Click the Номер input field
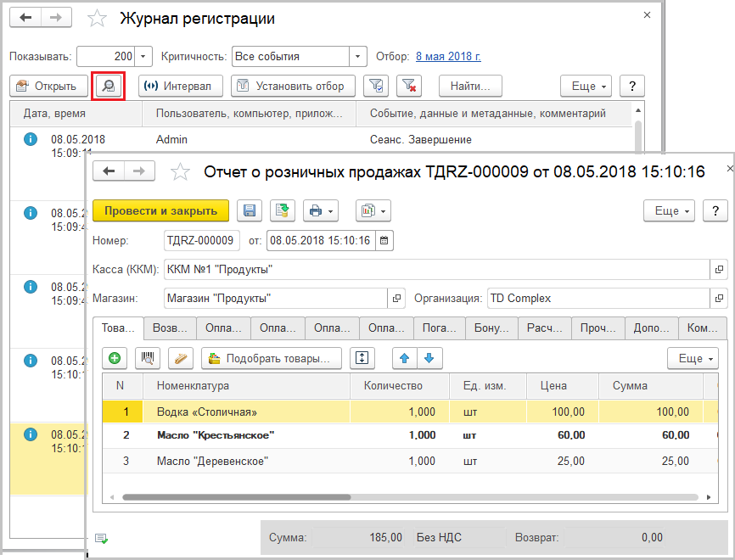This screenshot has height=560, width=735. coord(201,241)
